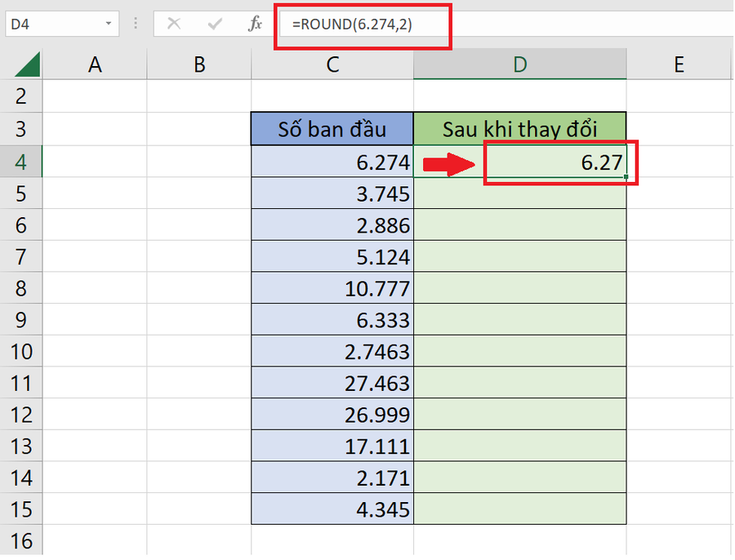Image resolution: width=735 pixels, height=560 pixels.
Task: Click the Select All corner triangle
Action: [27, 64]
